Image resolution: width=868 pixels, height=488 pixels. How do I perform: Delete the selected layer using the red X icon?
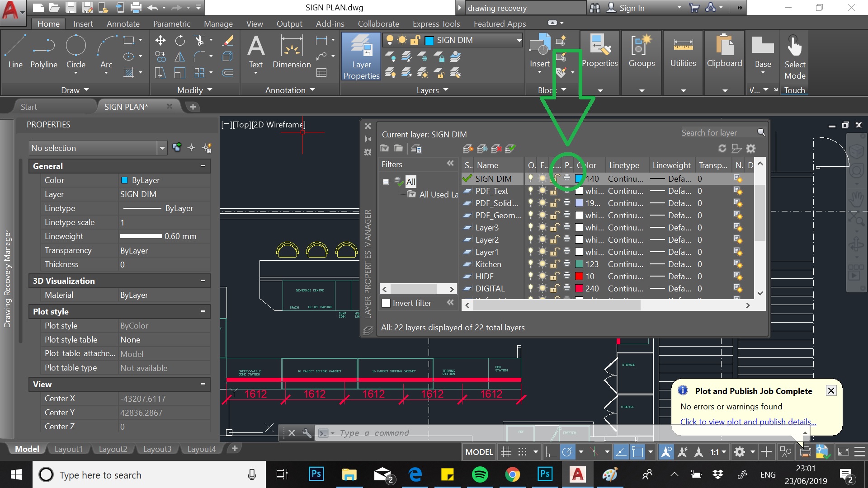496,148
